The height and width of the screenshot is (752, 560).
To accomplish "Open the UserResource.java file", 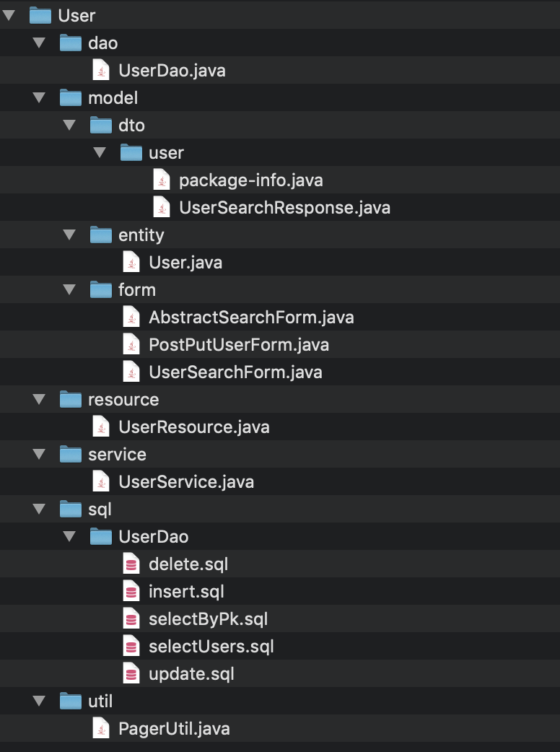I will pyautogui.click(x=195, y=427).
